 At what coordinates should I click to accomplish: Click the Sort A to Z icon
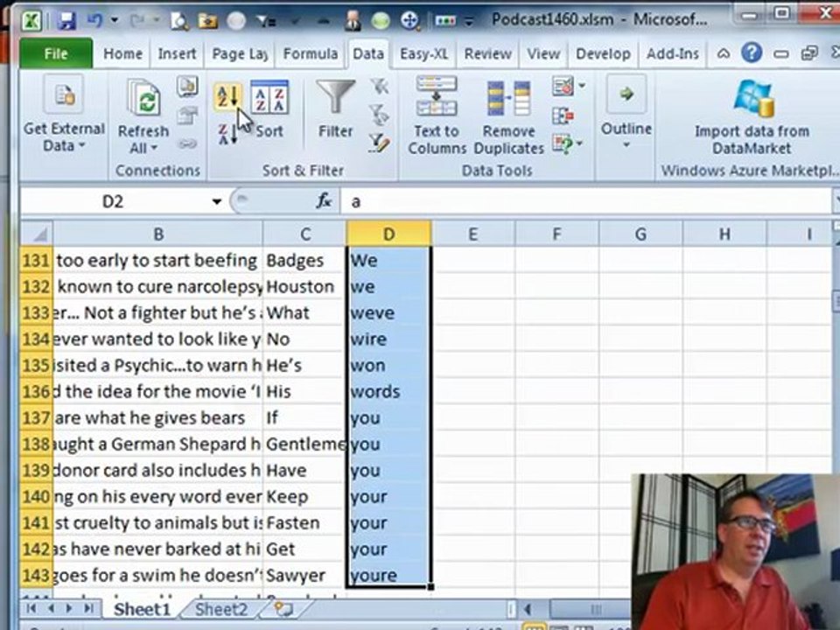227,97
